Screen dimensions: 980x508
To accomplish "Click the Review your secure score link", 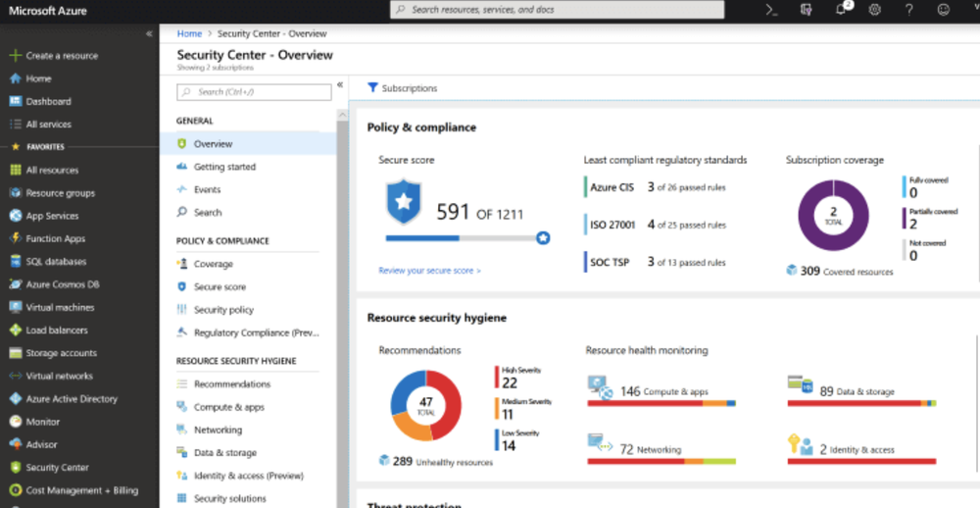I will (x=429, y=271).
